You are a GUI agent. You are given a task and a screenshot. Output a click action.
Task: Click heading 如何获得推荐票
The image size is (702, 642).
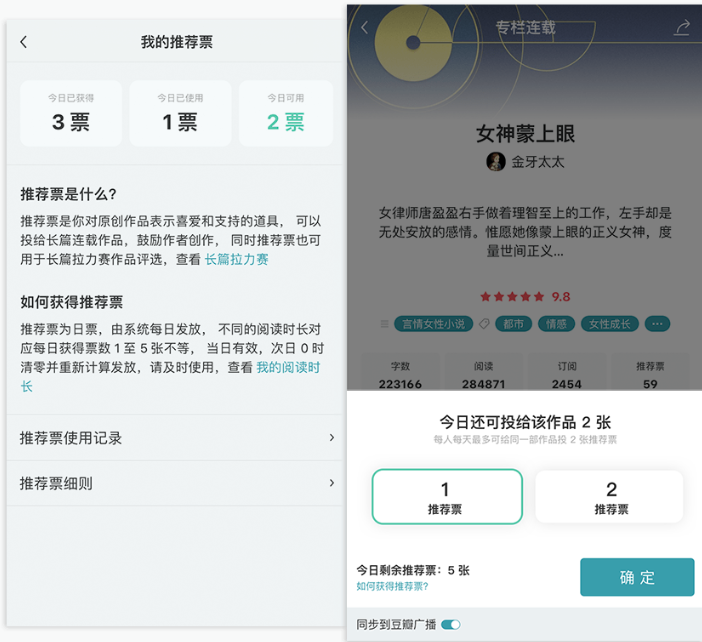point(72,302)
